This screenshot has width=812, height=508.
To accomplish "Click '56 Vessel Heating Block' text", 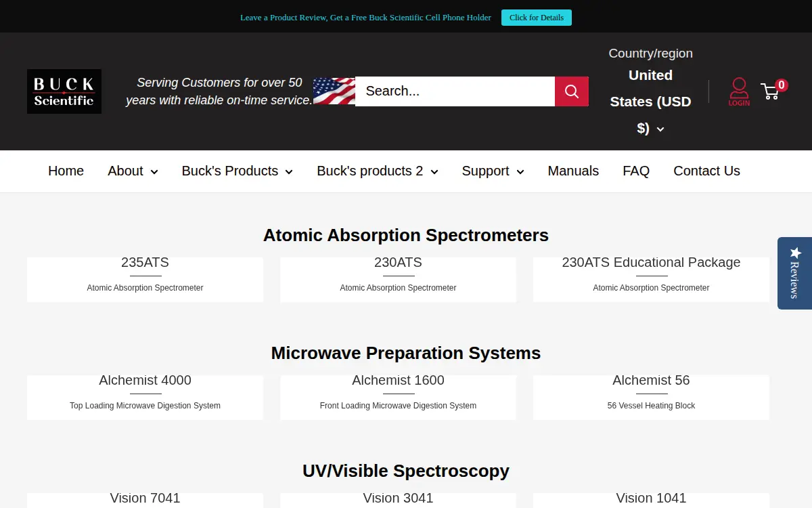I will click(651, 406).
